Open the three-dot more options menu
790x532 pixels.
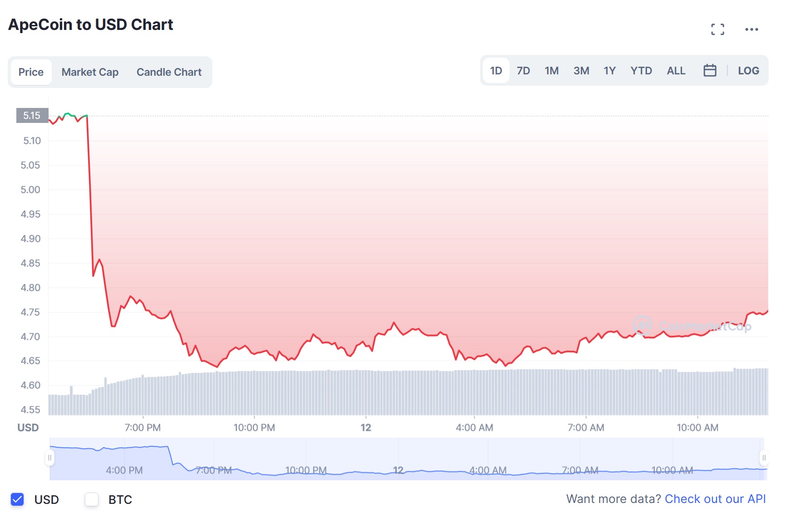[751, 29]
